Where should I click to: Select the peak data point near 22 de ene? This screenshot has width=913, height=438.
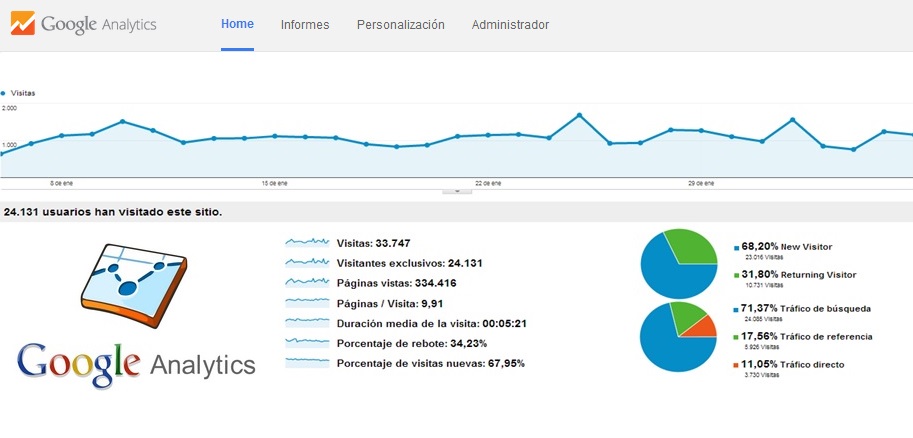[579, 115]
